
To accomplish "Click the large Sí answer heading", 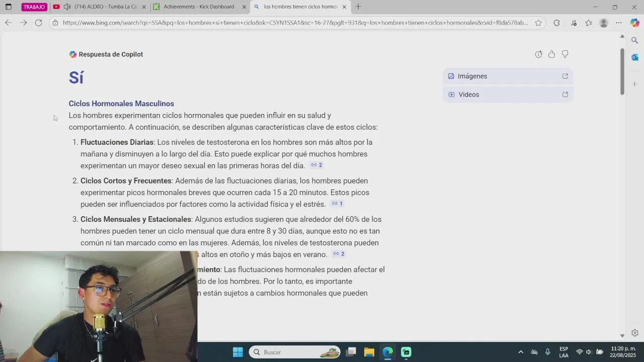I will click(x=76, y=77).
